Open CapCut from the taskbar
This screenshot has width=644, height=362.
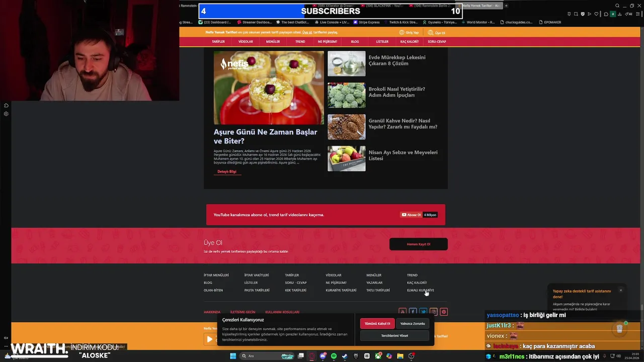click(367, 356)
